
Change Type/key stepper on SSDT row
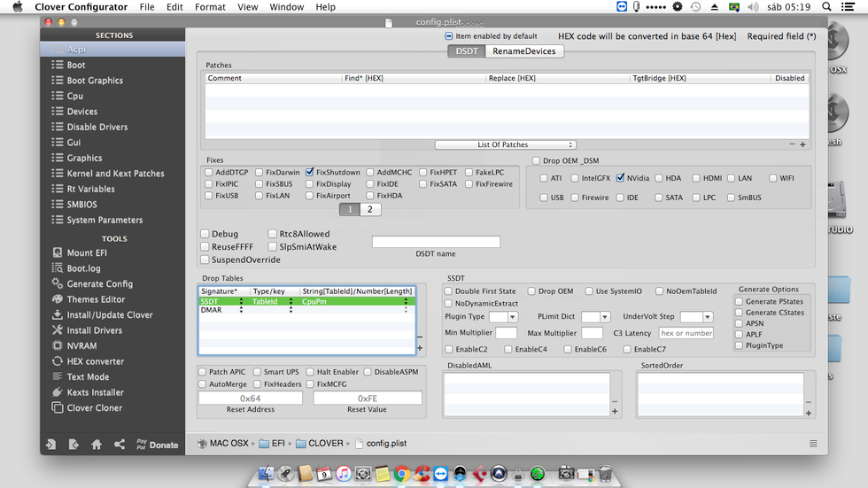(291, 301)
